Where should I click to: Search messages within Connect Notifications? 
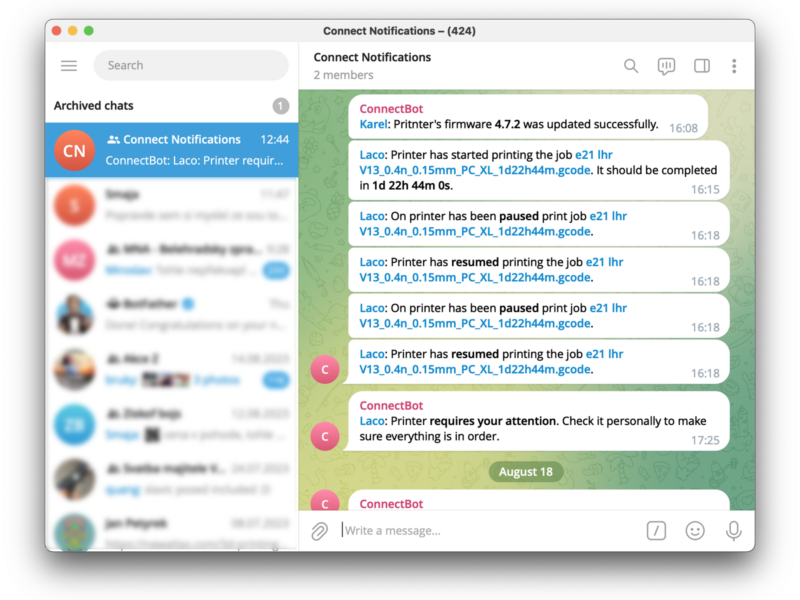[631, 65]
